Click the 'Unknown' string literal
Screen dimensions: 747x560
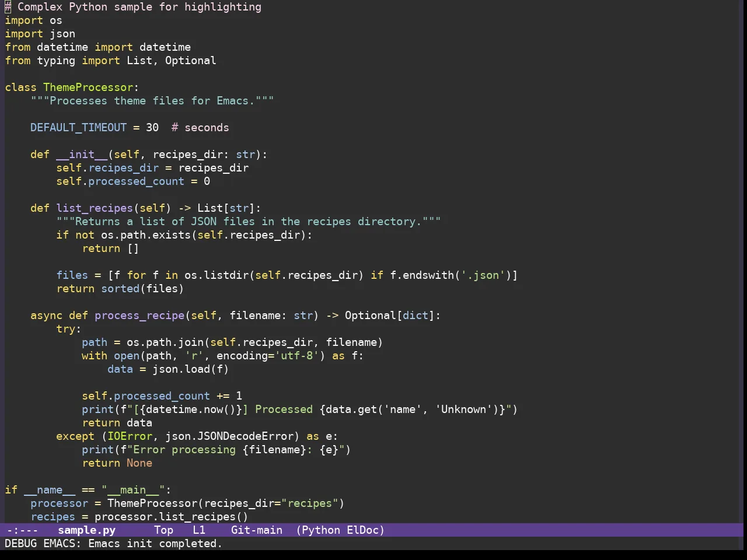464,409
